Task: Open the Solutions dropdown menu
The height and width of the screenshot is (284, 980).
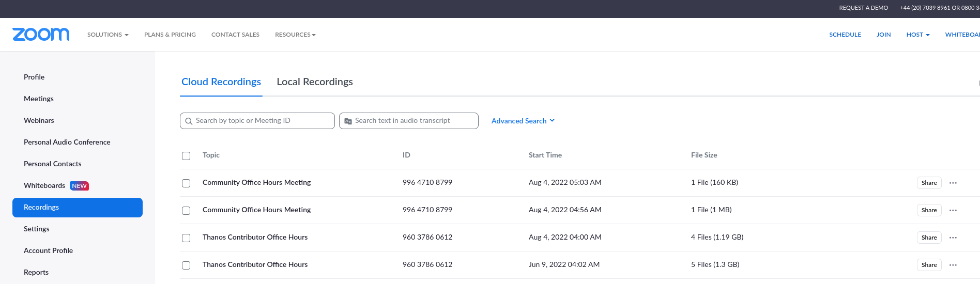Action: (108, 35)
